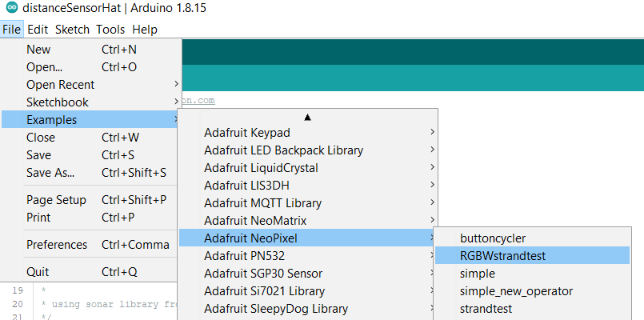This screenshot has height=320, width=644.
Task: Choose Print from the File menu
Action: pyautogui.click(x=90, y=218)
